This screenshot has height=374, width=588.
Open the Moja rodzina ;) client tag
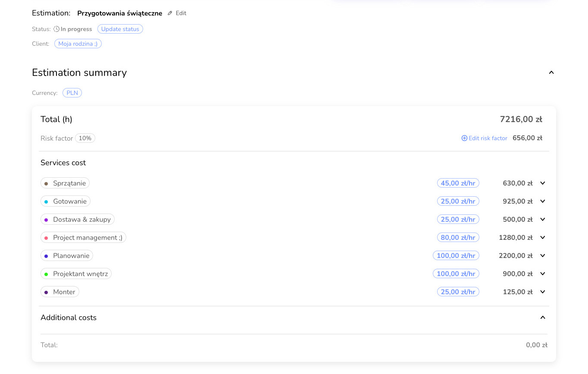point(78,44)
